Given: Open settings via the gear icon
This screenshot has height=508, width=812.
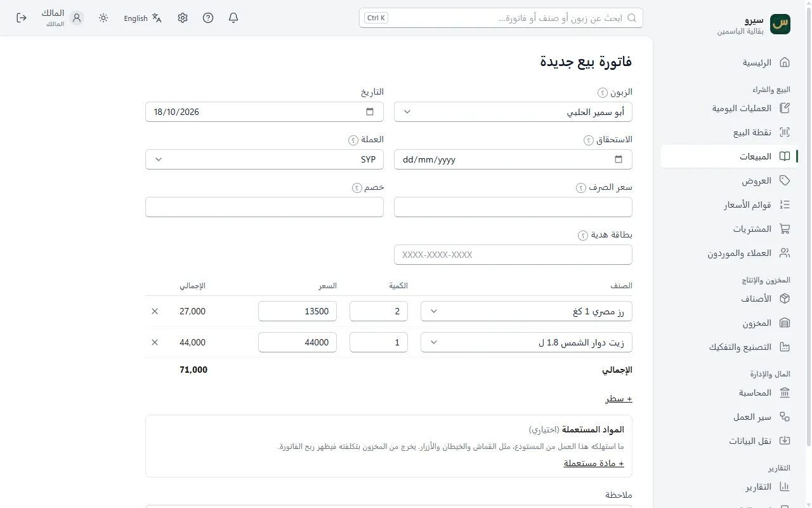Looking at the screenshot, I should (183, 18).
